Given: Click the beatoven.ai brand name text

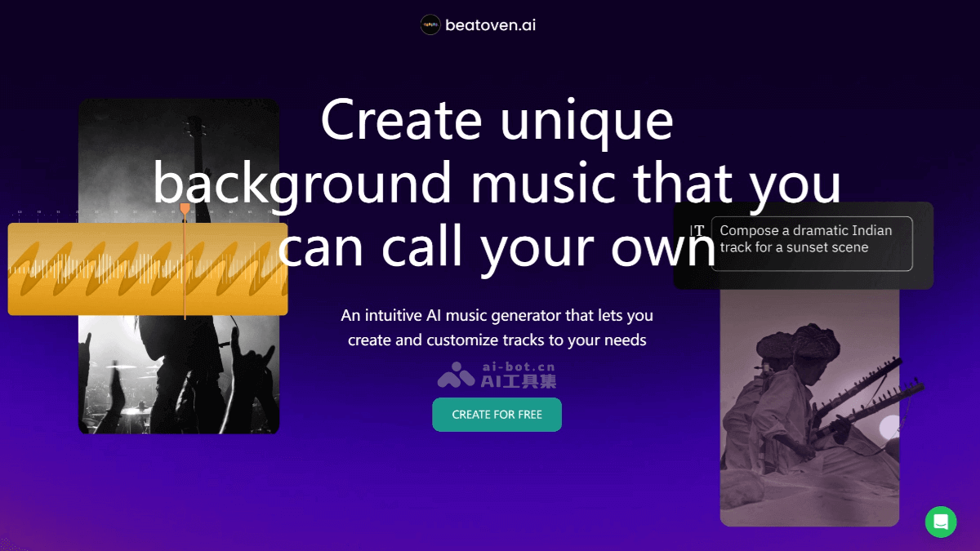Looking at the screenshot, I should (x=490, y=24).
